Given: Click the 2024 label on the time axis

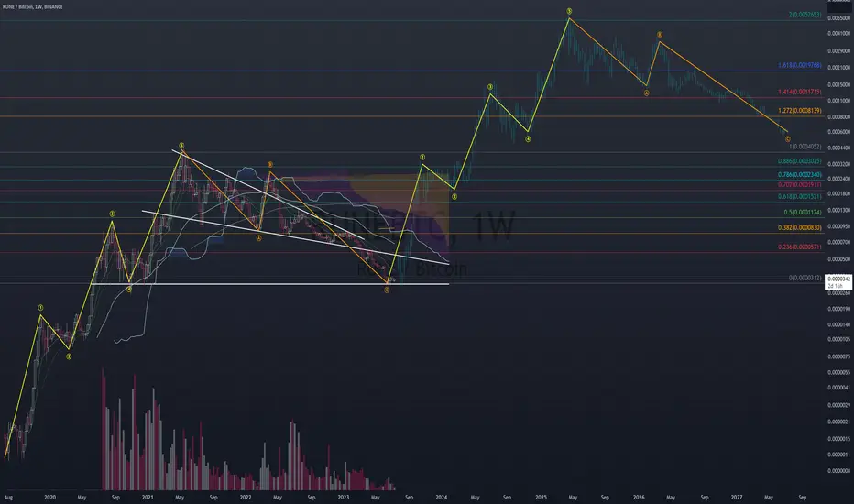Looking at the screenshot, I should (x=442, y=498).
